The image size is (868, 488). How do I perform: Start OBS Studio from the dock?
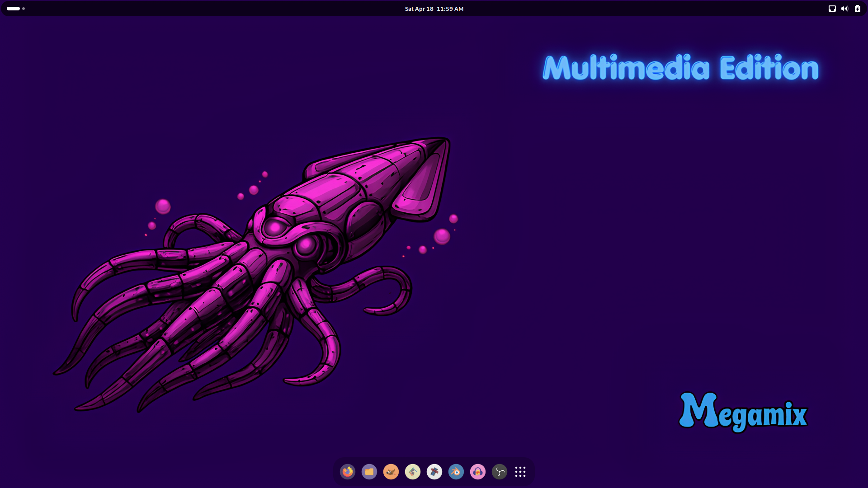500,472
